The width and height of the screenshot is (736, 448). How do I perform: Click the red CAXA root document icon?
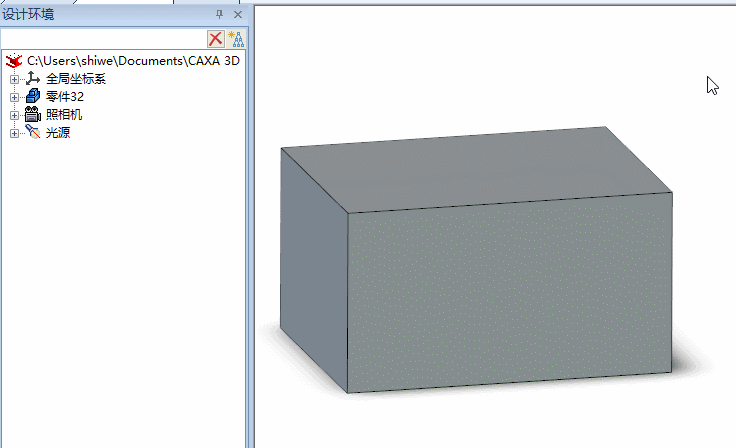coord(14,61)
